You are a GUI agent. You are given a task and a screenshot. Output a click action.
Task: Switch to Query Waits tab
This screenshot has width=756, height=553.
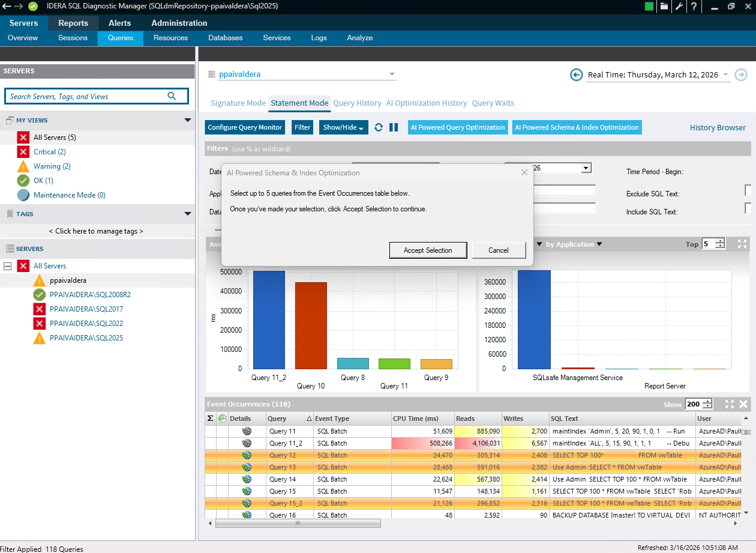pyautogui.click(x=493, y=103)
